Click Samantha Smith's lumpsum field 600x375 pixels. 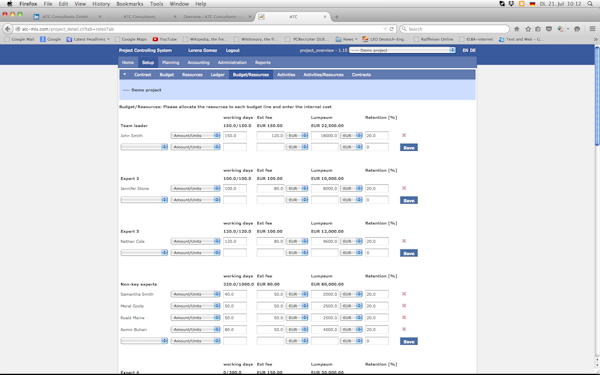point(325,294)
